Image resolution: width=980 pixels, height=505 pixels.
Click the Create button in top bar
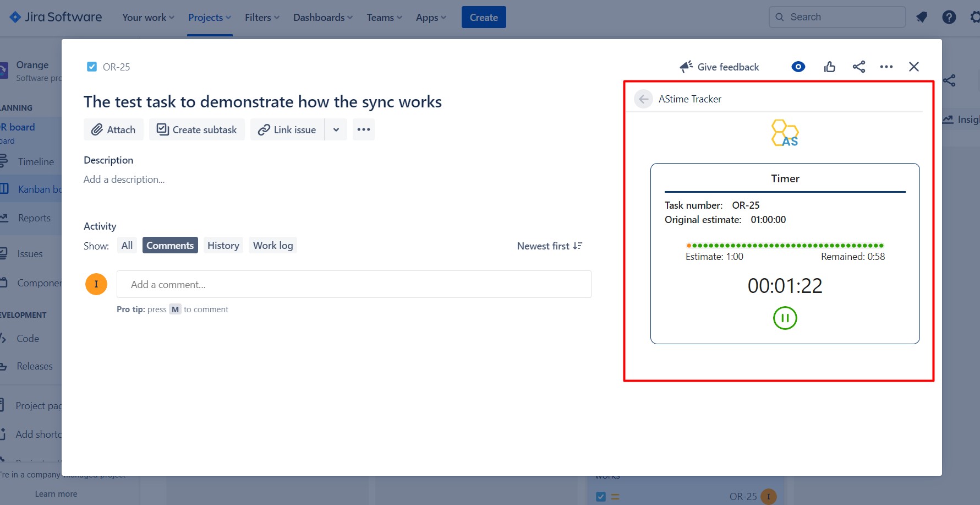484,17
